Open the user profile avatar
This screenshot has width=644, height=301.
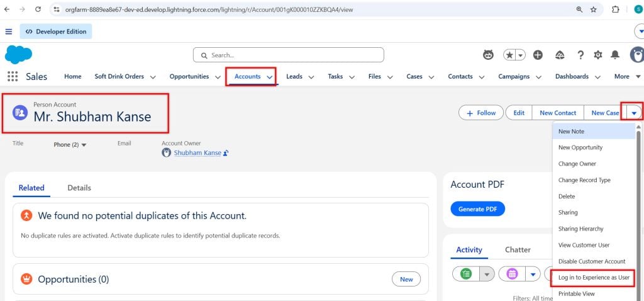pyautogui.click(x=637, y=55)
